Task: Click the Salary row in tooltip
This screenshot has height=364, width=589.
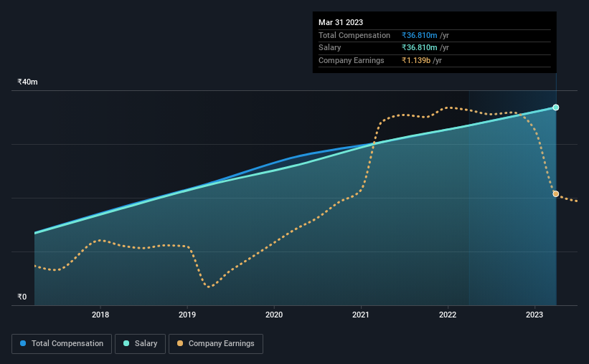Action: tap(435, 48)
